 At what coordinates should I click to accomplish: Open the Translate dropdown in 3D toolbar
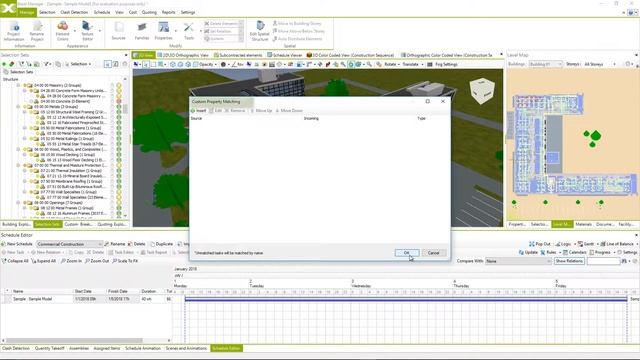click(x=413, y=64)
